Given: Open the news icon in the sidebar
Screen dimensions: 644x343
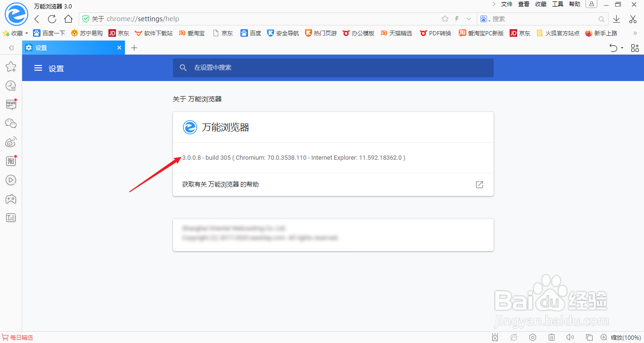Looking at the screenshot, I should pos(11,104).
